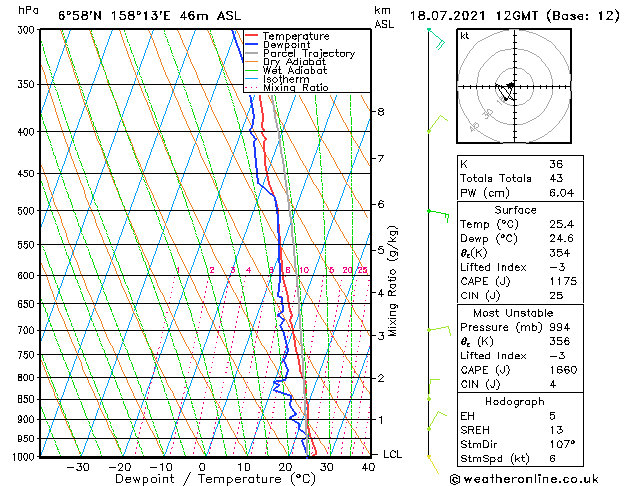The image size is (629, 486).
Task: Click the LCL marker label
Action: pyautogui.click(x=392, y=454)
